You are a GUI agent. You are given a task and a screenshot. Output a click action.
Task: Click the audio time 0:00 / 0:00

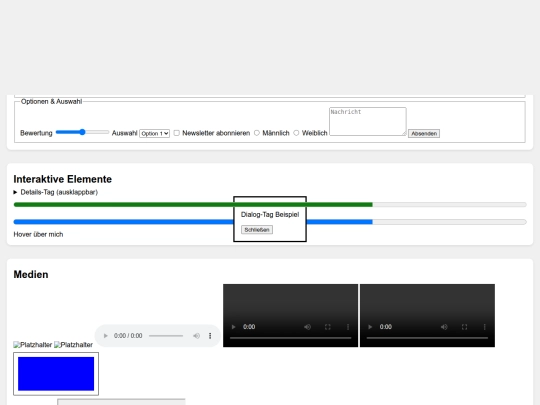tap(128, 336)
